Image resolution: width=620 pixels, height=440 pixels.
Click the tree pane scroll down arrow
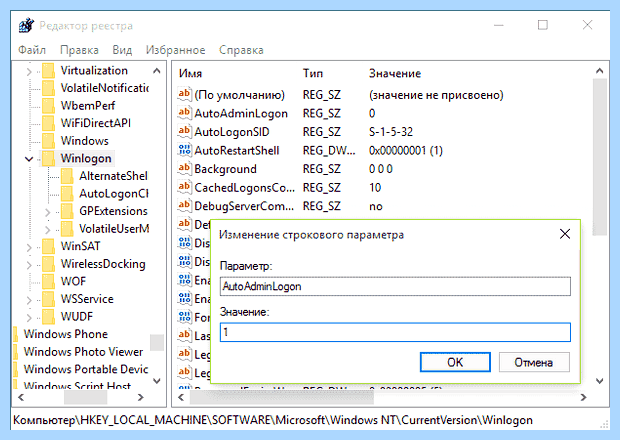(x=157, y=381)
